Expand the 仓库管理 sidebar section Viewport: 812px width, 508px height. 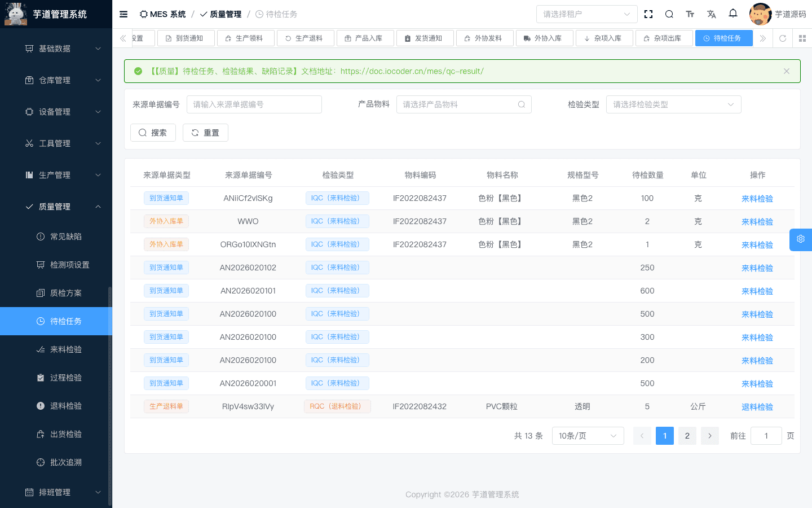click(x=56, y=80)
